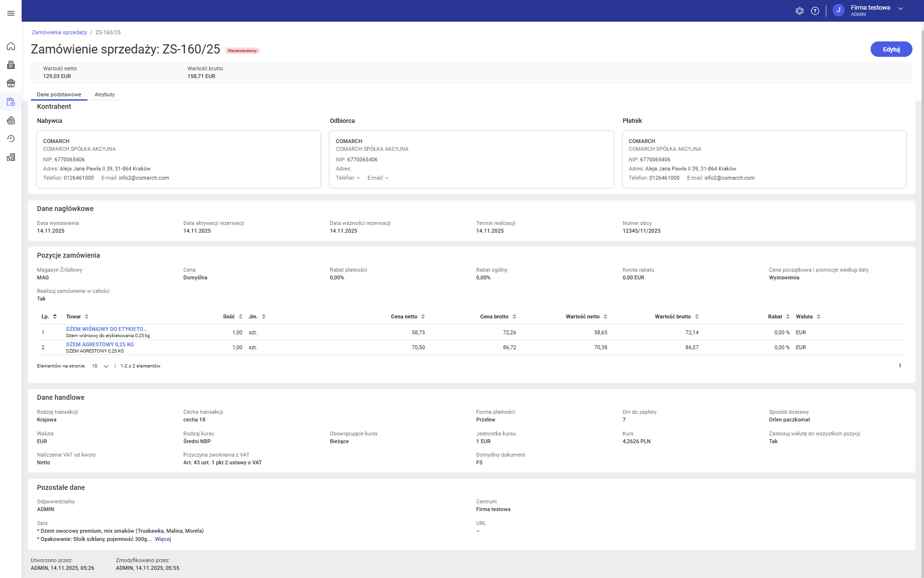Viewport: 924px width, 578px height.
Task: Expand description with the Więcej link
Action: (x=163, y=539)
